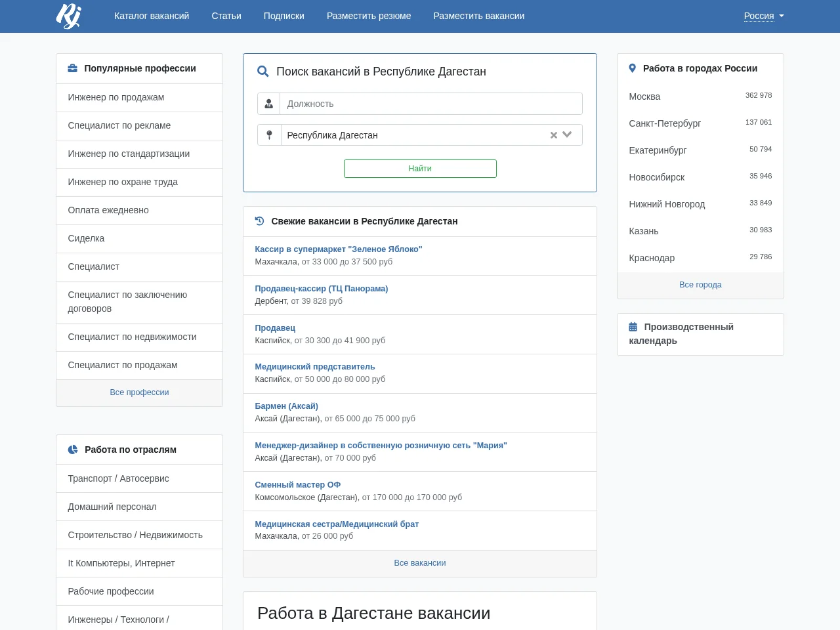Screen dimensions: 840x630
Task: Open jobs in Новосибирск
Action: 657,177
